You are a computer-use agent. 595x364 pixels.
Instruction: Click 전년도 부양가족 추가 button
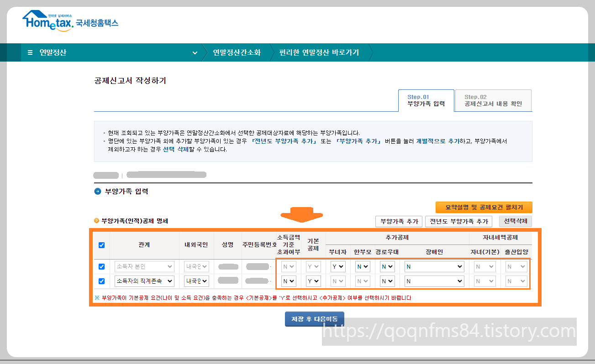point(458,222)
